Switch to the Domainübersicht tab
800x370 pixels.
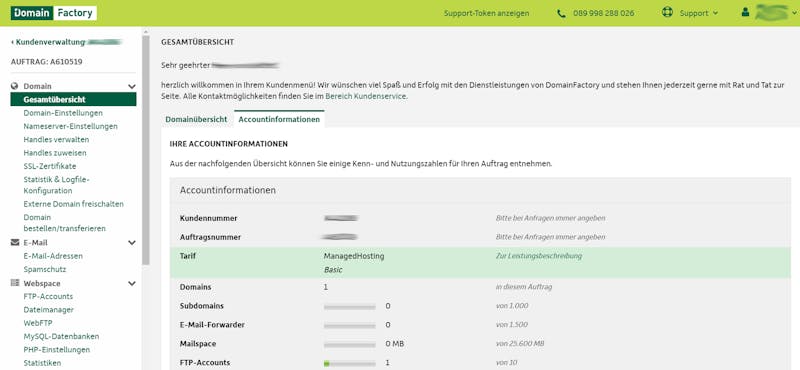[196, 119]
